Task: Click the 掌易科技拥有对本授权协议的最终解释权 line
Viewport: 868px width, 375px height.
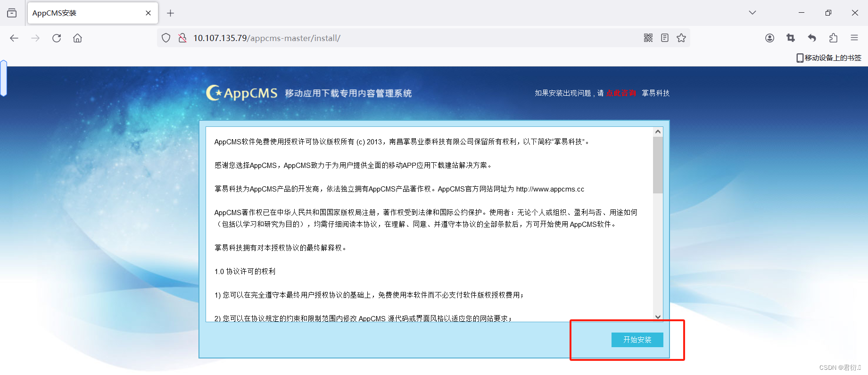Action: click(x=281, y=248)
